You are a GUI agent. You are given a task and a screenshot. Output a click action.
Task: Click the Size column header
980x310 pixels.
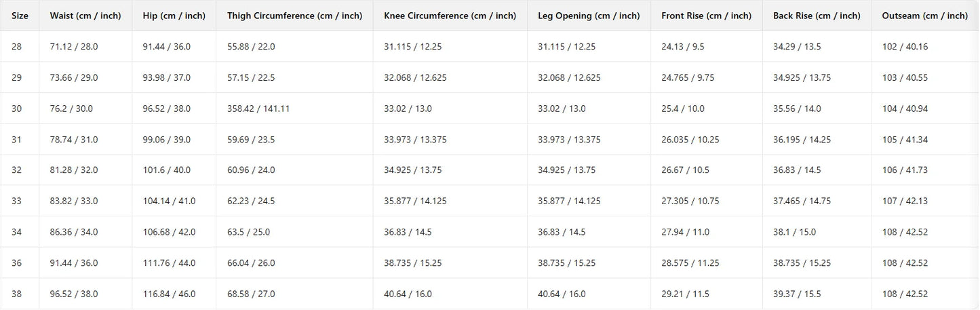click(x=20, y=16)
